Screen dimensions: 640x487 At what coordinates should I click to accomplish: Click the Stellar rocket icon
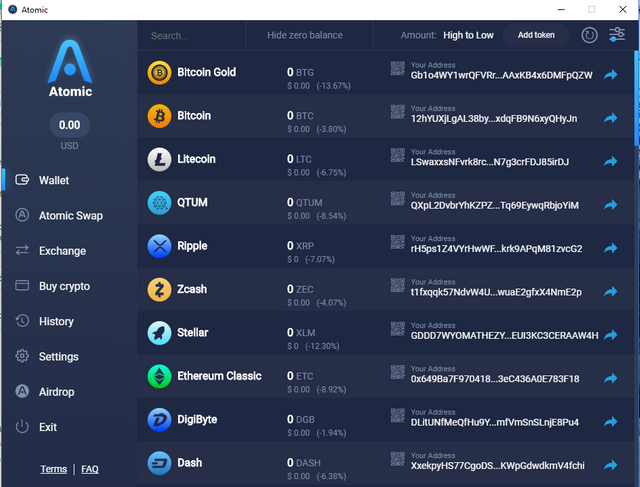point(159,333)
